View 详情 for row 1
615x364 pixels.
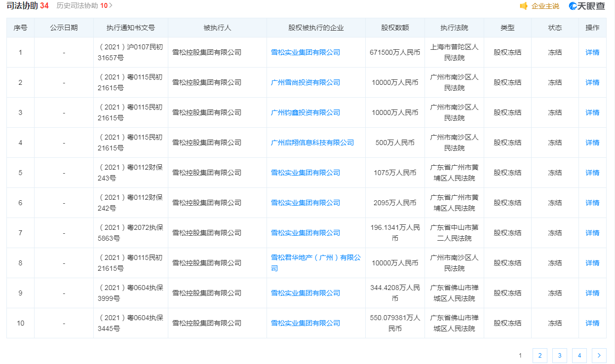[592, 52]
